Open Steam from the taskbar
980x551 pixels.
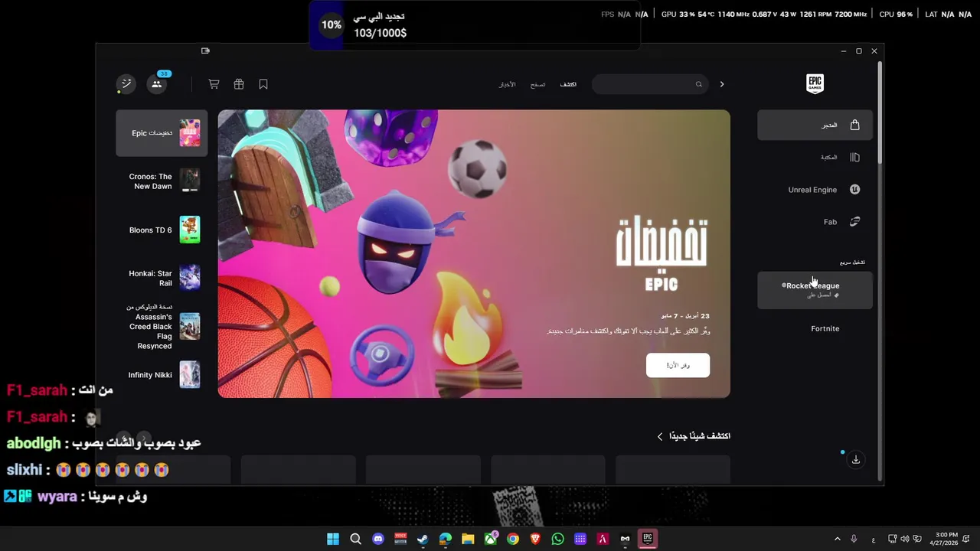[x=423, y=539]
